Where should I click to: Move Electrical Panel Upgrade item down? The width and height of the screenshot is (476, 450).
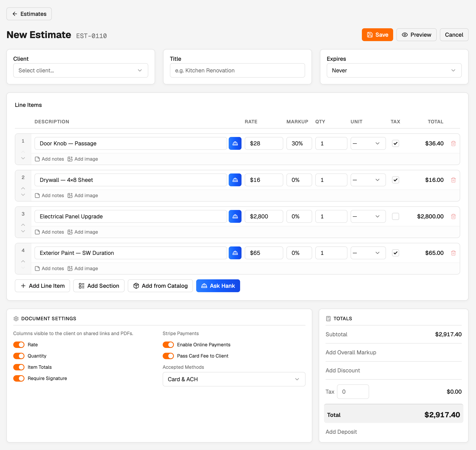23,231
